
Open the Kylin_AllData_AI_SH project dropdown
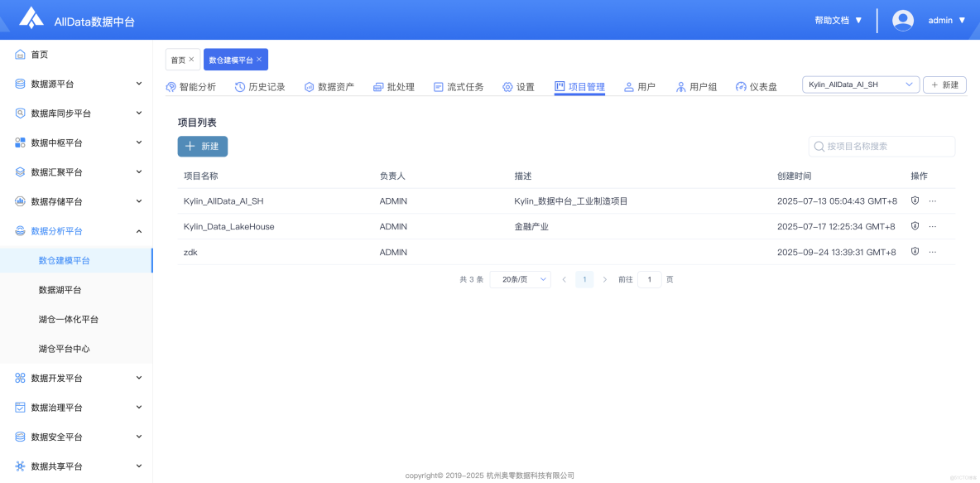coord(861,84)
